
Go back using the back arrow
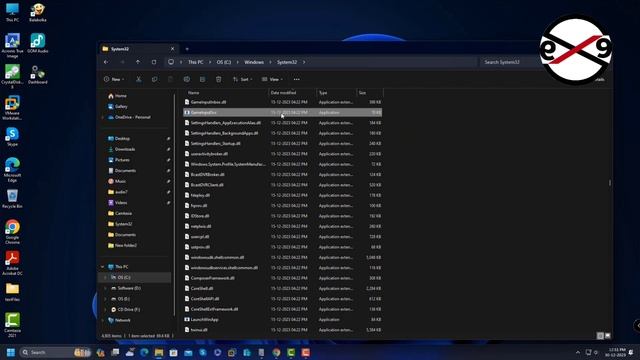coord(106,62)
